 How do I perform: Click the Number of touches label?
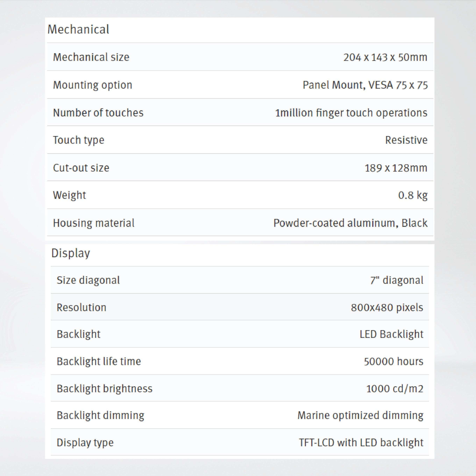(x=98, y=113)
